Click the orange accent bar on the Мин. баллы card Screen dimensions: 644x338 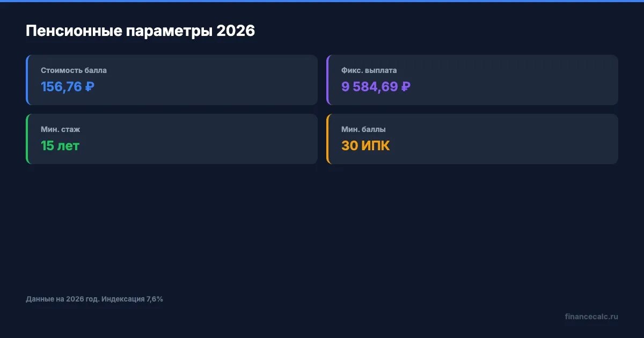coord(327,139)
